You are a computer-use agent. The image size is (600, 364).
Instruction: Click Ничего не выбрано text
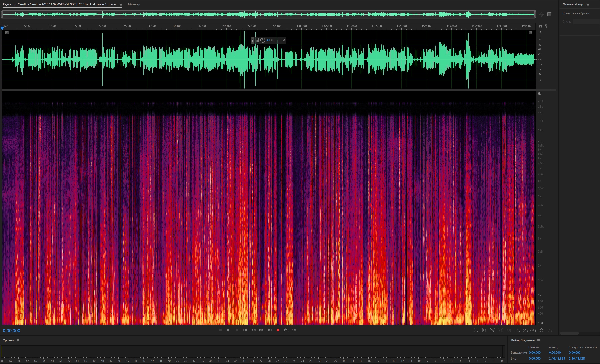(576, 13)
